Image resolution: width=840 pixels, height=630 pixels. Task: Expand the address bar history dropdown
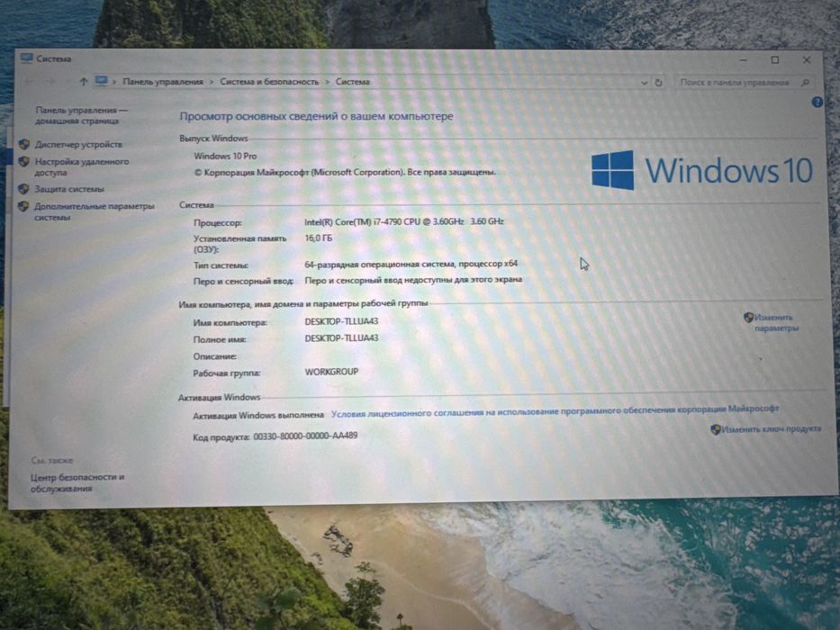tap(644, 83)
